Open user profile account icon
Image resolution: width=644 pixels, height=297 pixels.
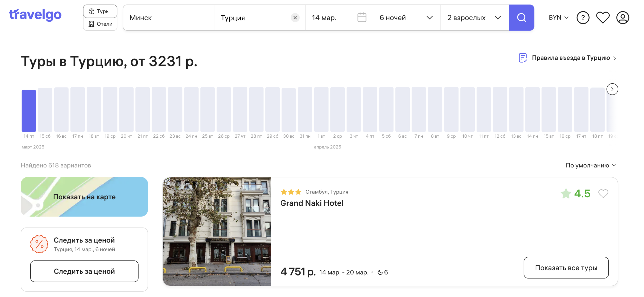click(x=623, y=18)
